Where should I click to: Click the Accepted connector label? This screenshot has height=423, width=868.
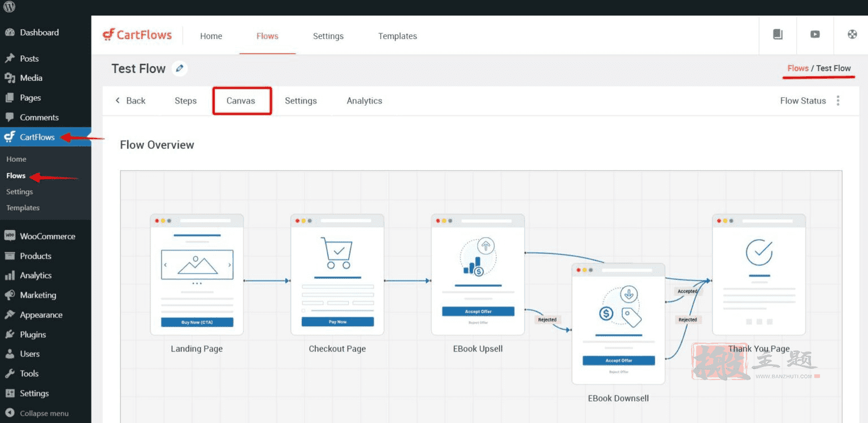coord(687,291)
